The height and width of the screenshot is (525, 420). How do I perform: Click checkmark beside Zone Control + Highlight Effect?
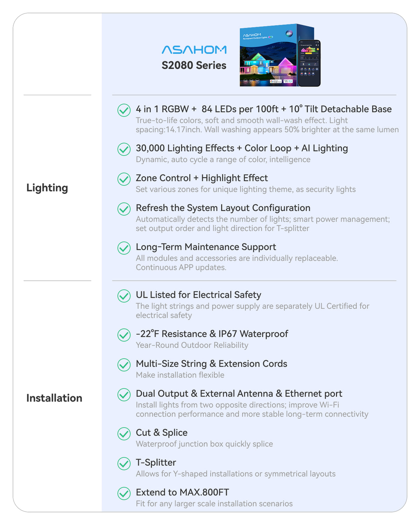124,179
